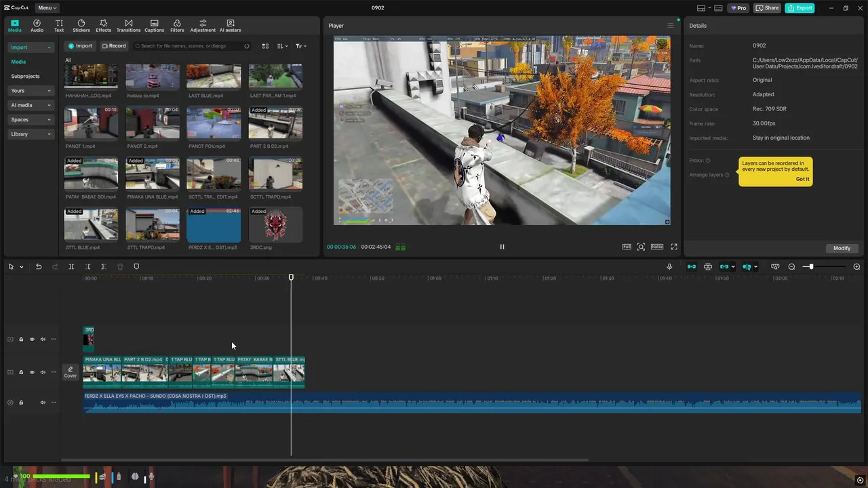Pause the player playback
868x488 pixels.
tap(502, 247)
